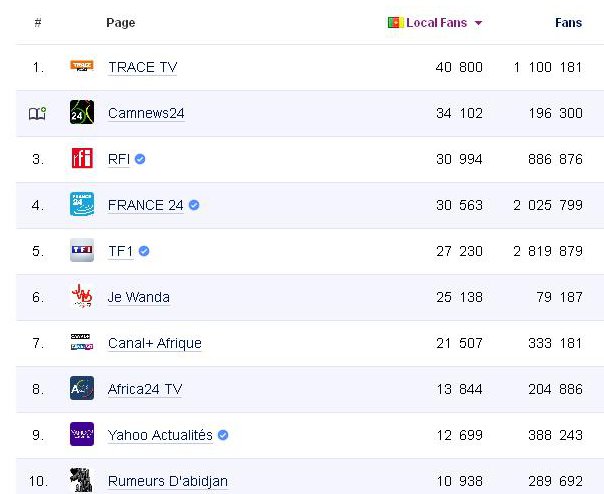
Task: Click the TRACE TV logo icon
Action: coord(82,67)
